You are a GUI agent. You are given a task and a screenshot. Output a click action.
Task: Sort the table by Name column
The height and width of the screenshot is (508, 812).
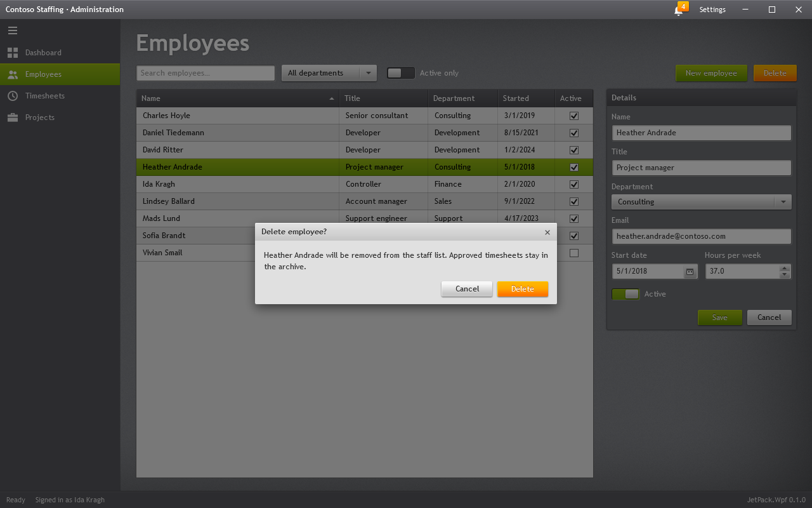click(x=238, y=98)
